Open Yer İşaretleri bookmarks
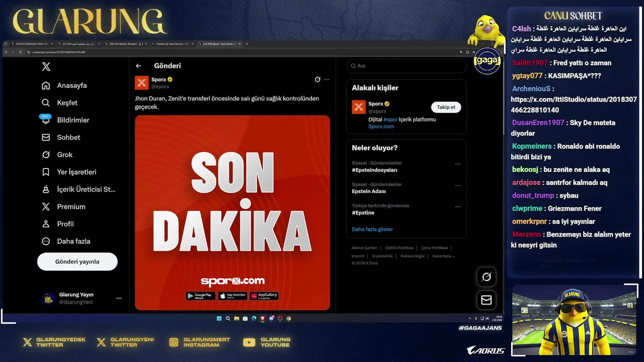 [69, 172]
